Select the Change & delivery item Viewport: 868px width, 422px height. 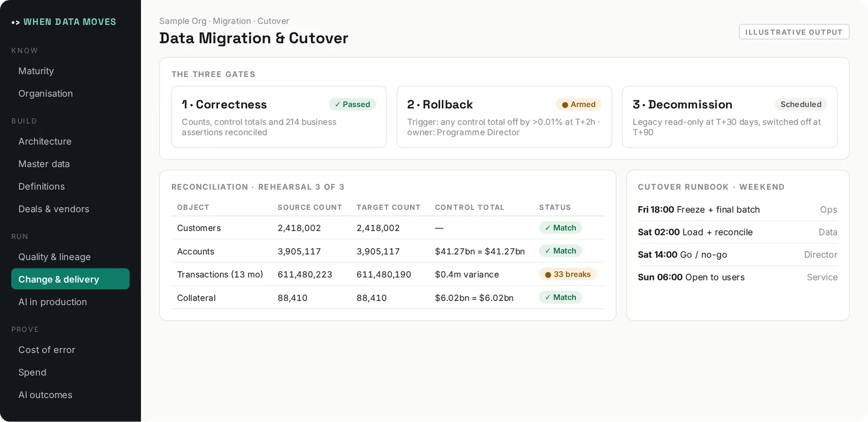point(71,279)
